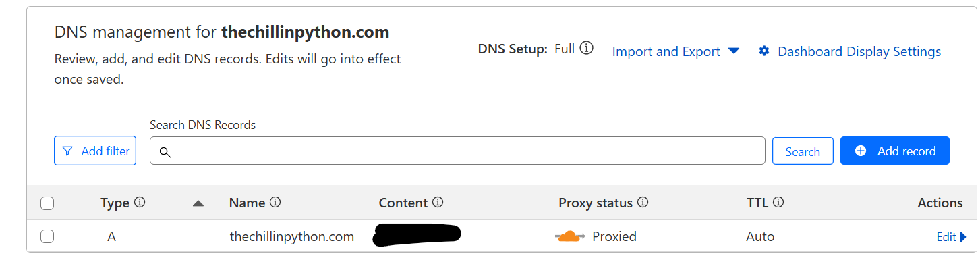Click the Search button
The width and height of the screenshot is (980, 258).
tap(803, 151)
